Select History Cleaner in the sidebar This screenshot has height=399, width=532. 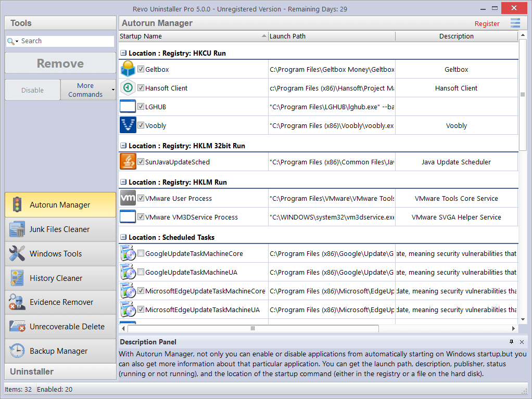(60, 278)
